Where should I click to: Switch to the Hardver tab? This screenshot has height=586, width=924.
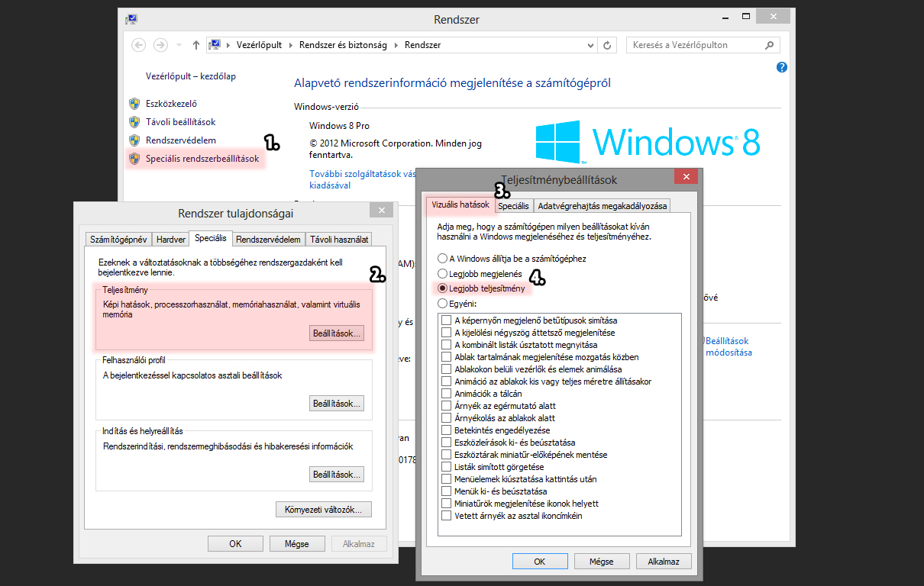[x=171, y=240]
